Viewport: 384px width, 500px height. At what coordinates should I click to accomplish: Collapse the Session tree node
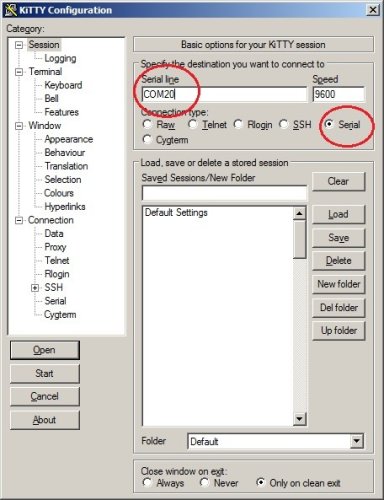click(19, 45)
